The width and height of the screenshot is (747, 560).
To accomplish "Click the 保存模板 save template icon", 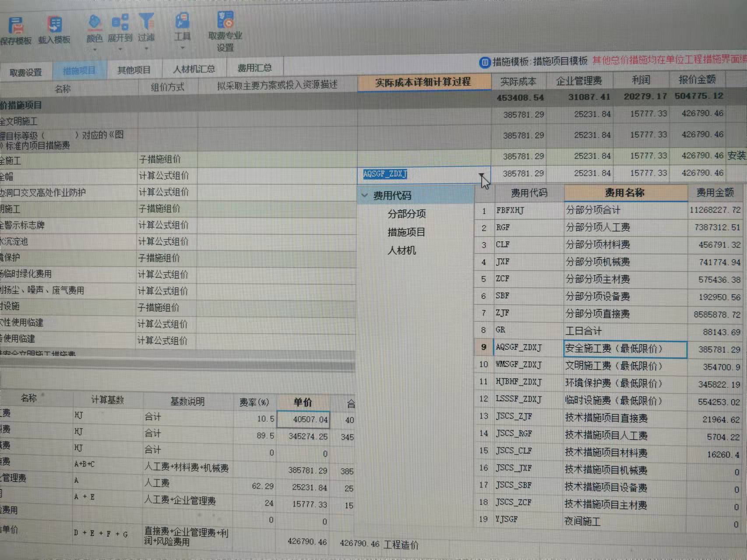I will (16, 26).
